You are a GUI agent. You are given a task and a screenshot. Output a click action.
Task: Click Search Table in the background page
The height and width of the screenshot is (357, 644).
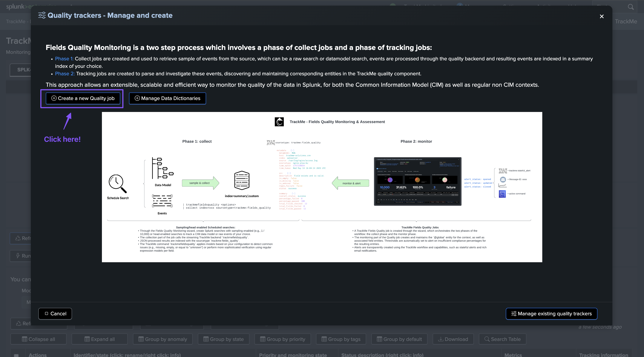coord(502,339)
